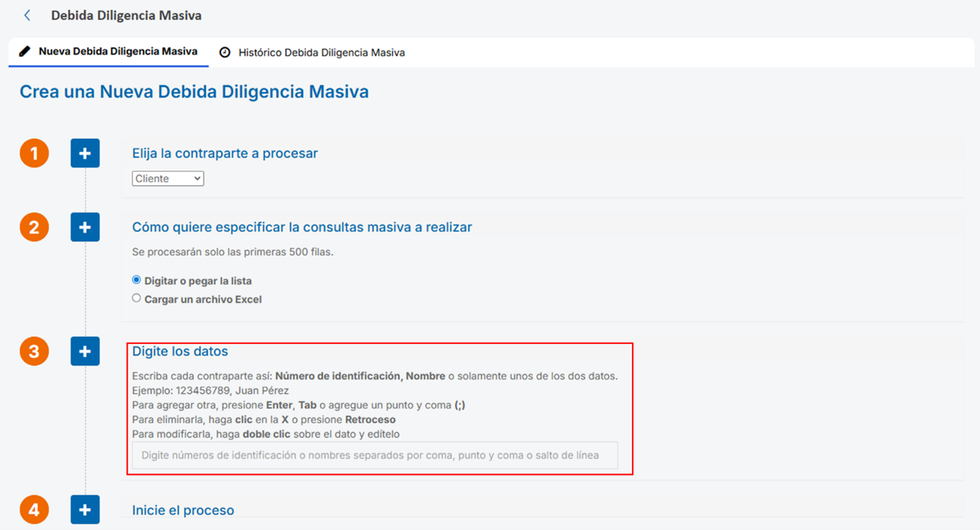
Task: Click the pencil icon on the active tab
Action: [x=26, y=52]
